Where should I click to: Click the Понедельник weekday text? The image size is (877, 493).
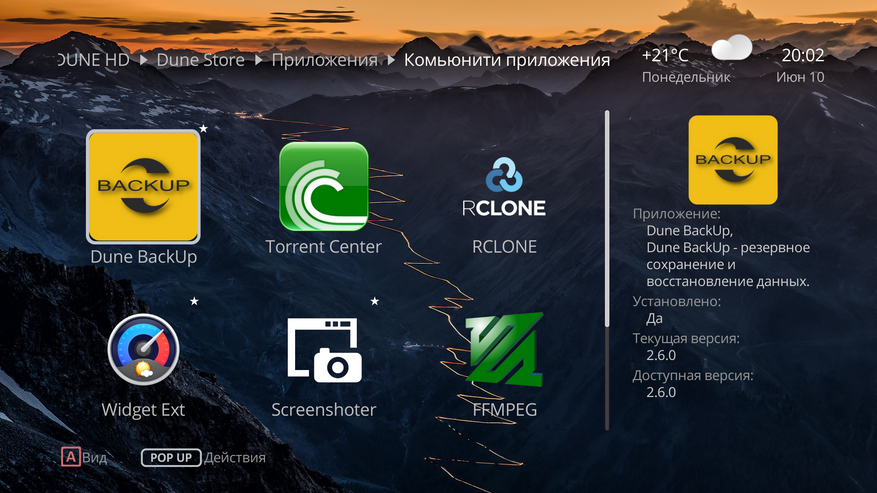point(686,77)
